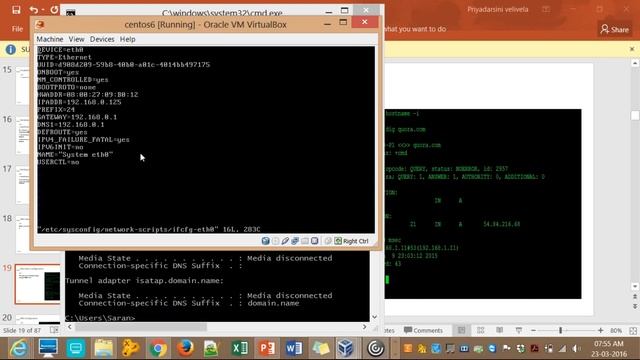The height and width of the screenshot is (360, 640).
Task: Open the Machine menu in VirtualBox
Action: 50,39
